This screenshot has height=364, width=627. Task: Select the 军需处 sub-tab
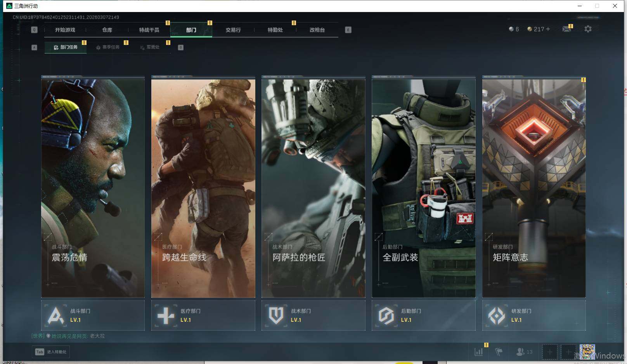[149, 47]
